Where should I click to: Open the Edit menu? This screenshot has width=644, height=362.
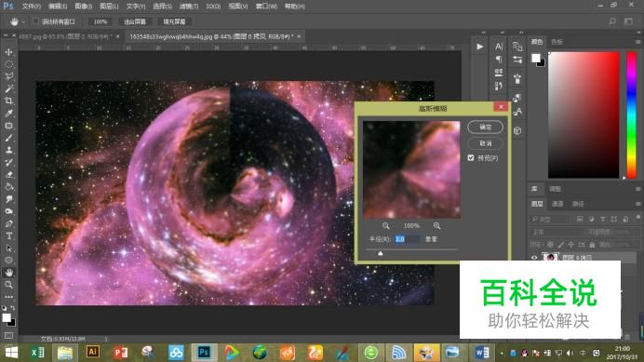[x=58, y=7]
